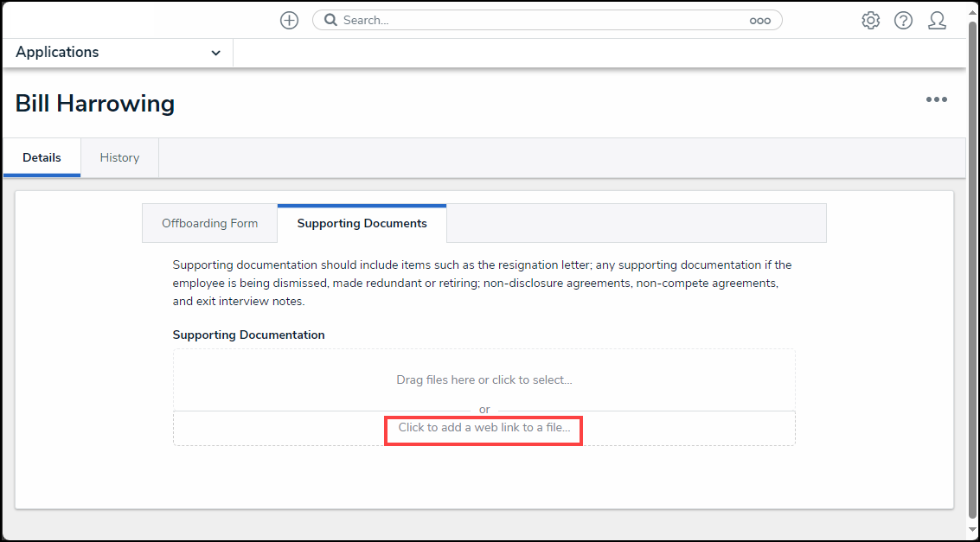Open the Applications dropdown label
The width and height of the screenshot is (980, 542).
coord(57,53)
